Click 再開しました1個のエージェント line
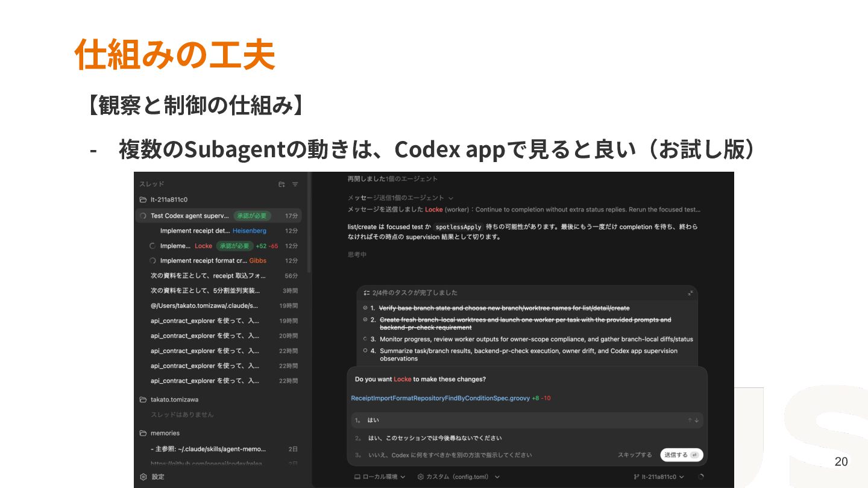Viewport: 868px width, 488px height. pyautogui.click(x=392, y=179)
